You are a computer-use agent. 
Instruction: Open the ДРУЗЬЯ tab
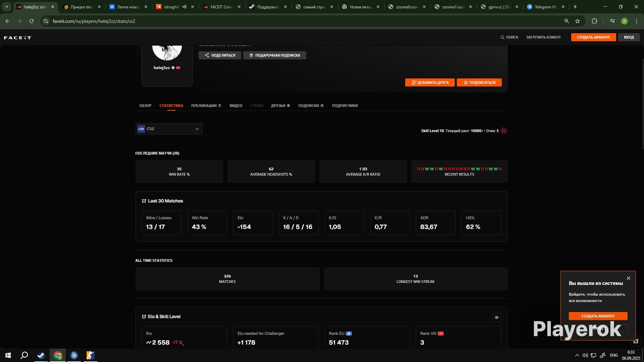(280, 106)
